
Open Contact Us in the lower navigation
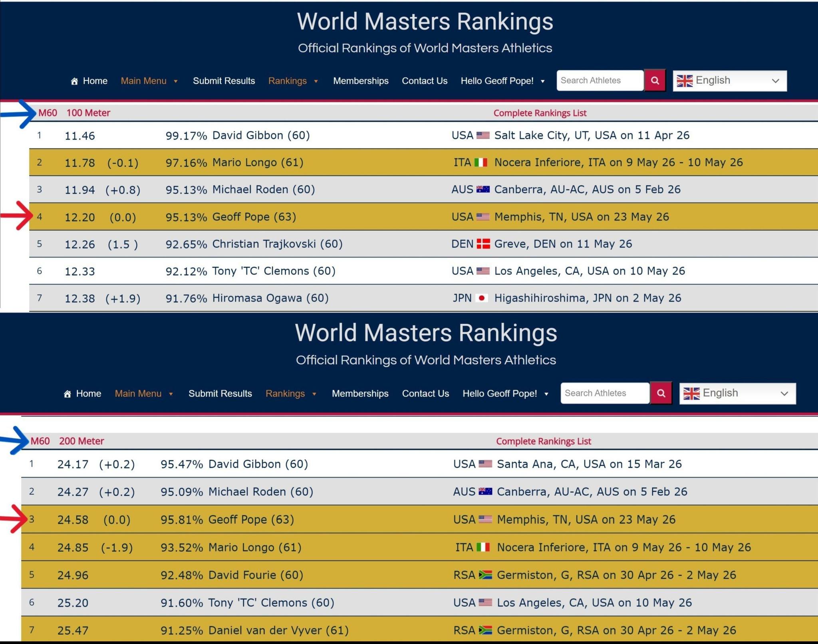tap(425, 394)
